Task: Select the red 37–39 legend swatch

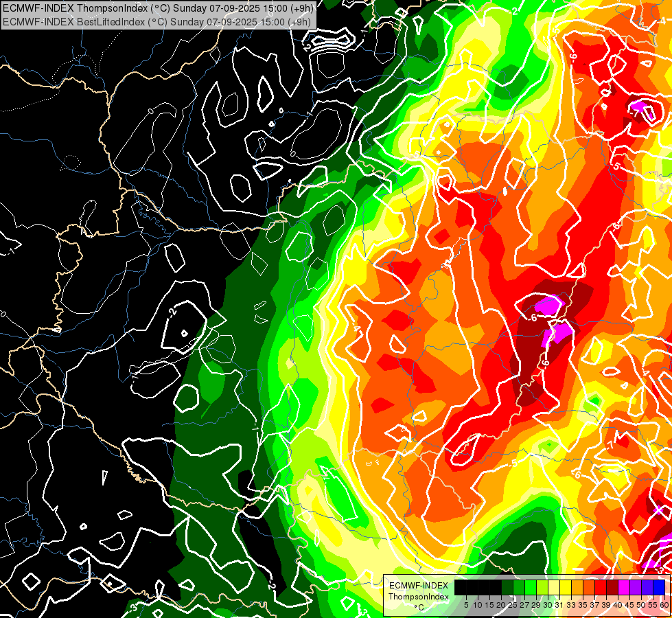Action: (x=601, y=587)
